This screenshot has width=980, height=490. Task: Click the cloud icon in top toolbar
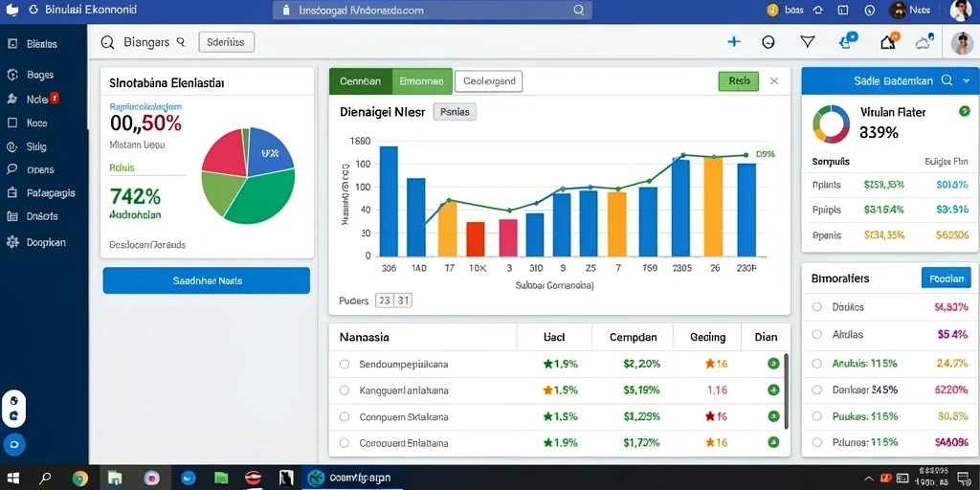pyautogui.click(x=924, y=42)
